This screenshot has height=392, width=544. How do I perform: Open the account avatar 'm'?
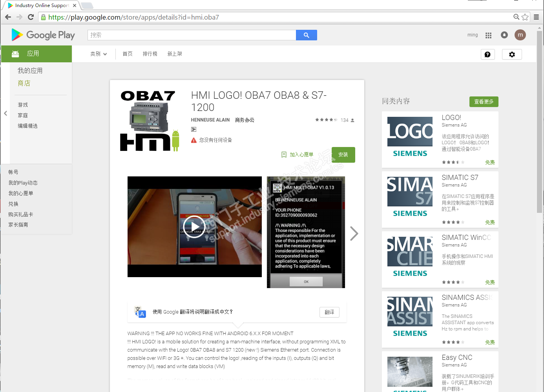click(520, 35)
